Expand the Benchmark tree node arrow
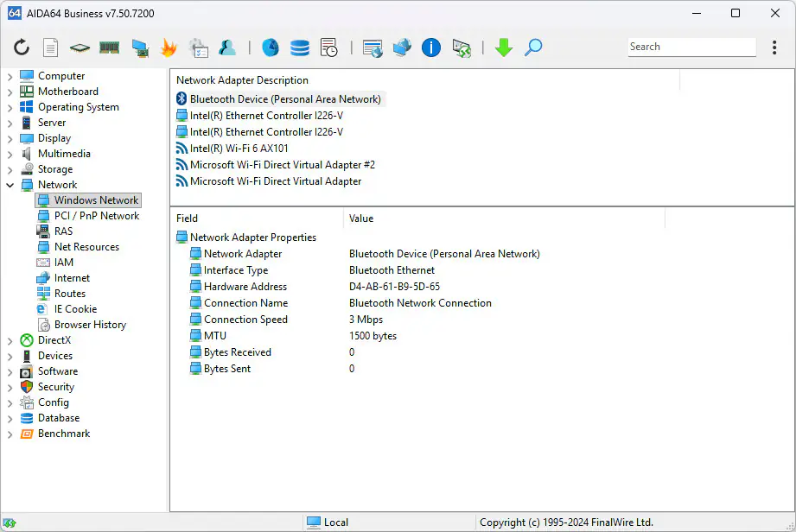The image size is (796, 532). click(10, 434)
